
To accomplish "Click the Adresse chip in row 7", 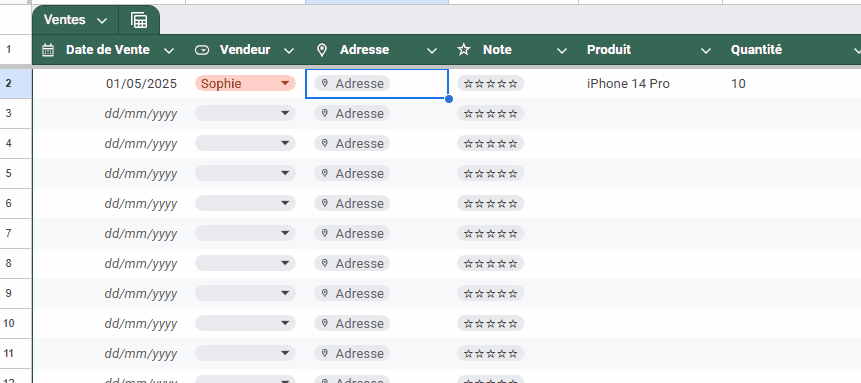I will pos(352,234).
